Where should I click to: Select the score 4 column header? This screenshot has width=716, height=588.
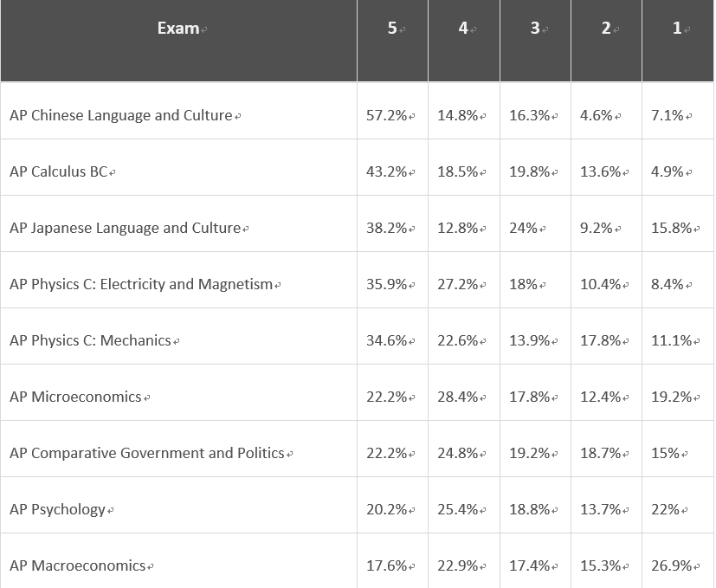pyautogui.click(x=463, y=29)
